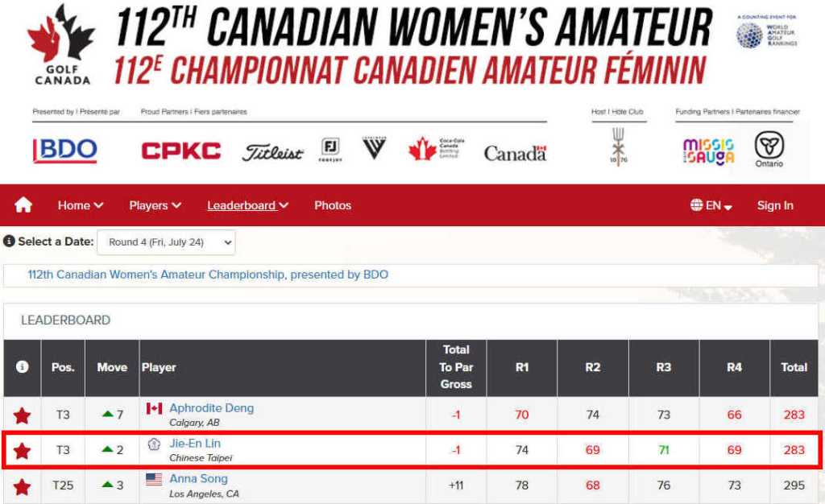Click the white home icon in navbar
This screenshot has height=504, width=825.
coord(23,205)
